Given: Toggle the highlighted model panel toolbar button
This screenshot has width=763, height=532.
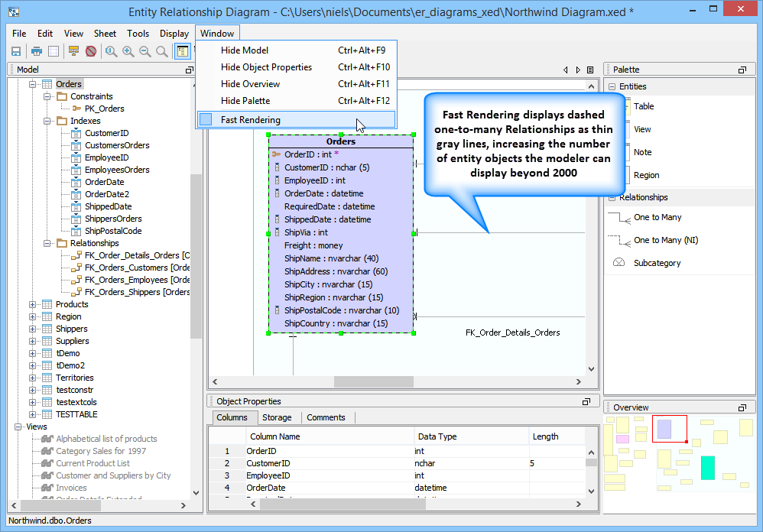Looking at the screenshot, I should (x=183, y=51).
